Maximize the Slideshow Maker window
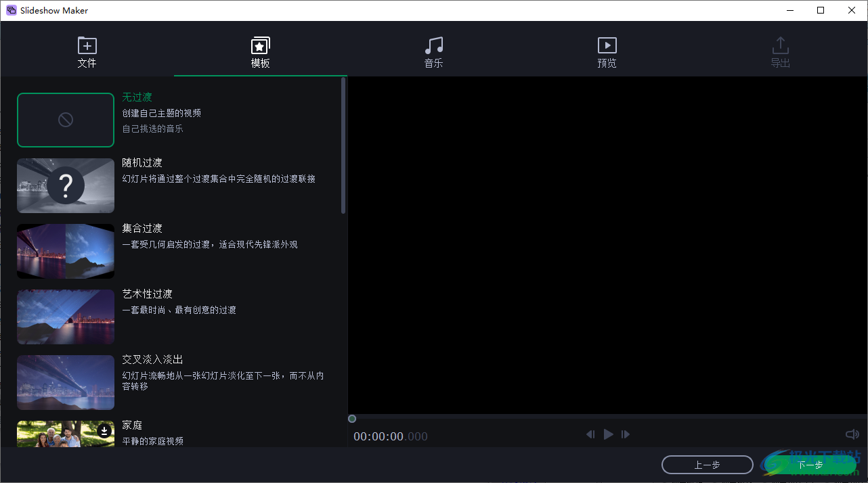This screenshot has height=483, width=868. pyautogui.click(x=821, y=10)
